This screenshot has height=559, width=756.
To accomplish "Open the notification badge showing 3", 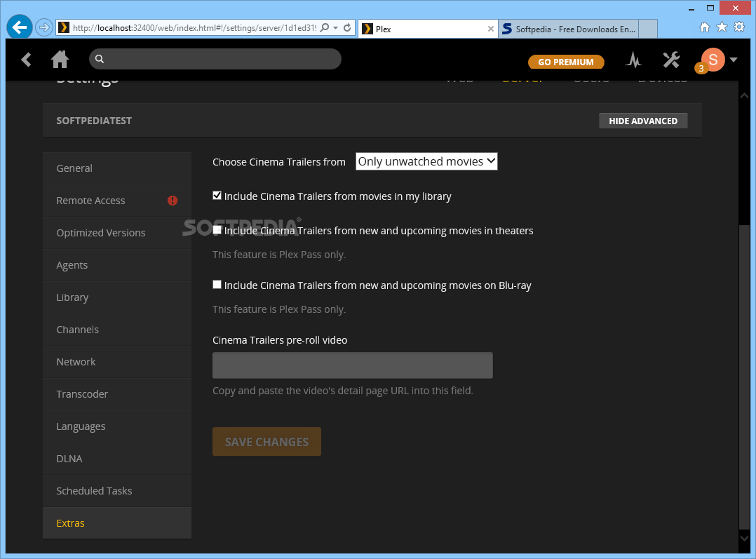I will pyautogui.click(x=701, y=69).
